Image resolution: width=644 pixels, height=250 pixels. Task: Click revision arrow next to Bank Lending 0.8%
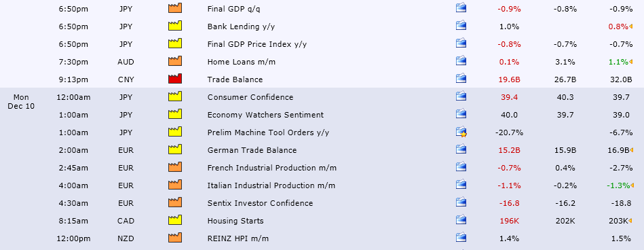pyautogui.click(x=630, y=26)
